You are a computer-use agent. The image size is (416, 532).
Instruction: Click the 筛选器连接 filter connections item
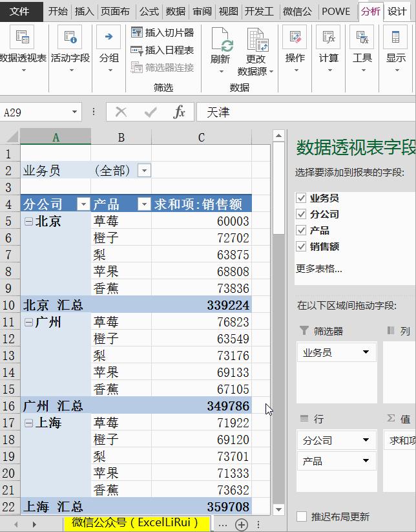tap(162, 67)
